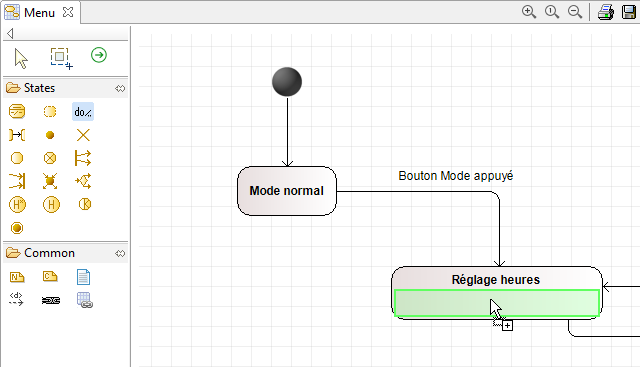Select the State tool with compartment lines
The image size is (640, 367).
click(x=17, y=111)
